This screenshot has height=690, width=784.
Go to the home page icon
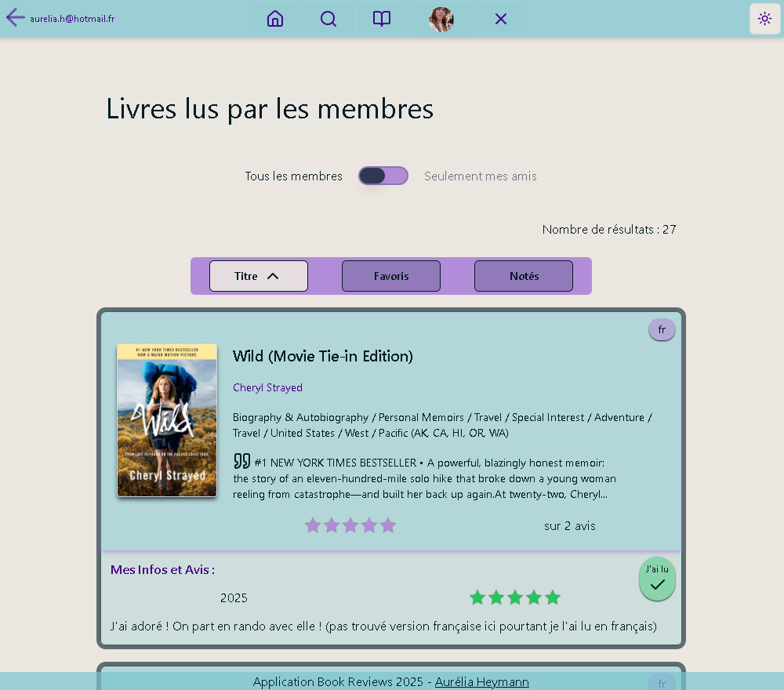point(275,19)
